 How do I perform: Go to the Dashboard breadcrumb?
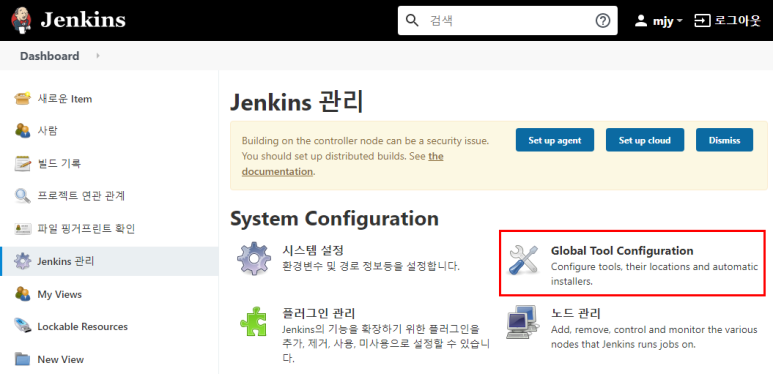tap(49, 56)
